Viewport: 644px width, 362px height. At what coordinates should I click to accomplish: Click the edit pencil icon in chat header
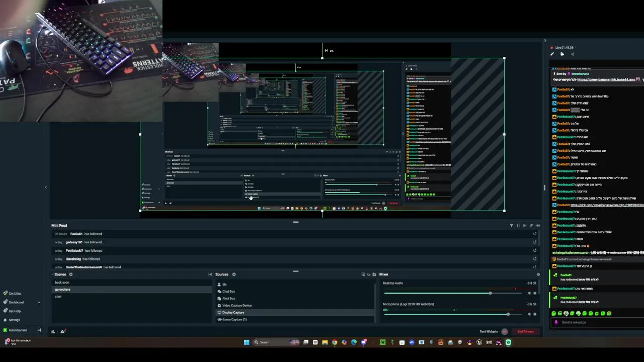point(552,54)
